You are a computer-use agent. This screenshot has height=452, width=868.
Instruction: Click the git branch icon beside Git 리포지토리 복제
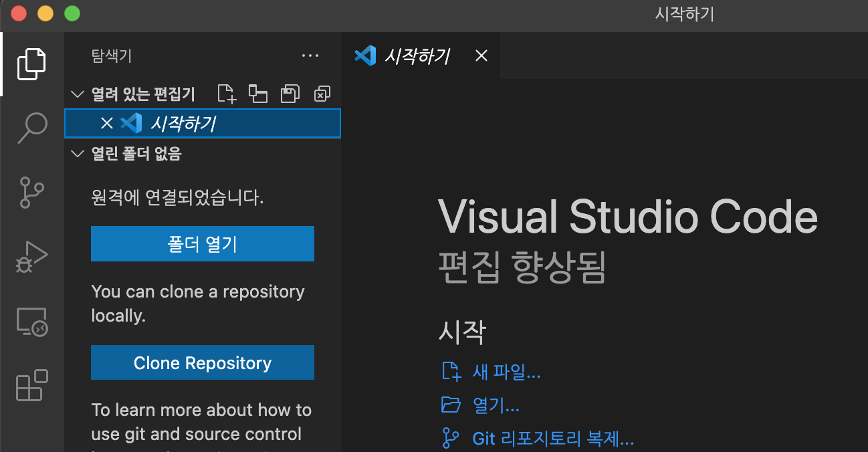(451, 439)
